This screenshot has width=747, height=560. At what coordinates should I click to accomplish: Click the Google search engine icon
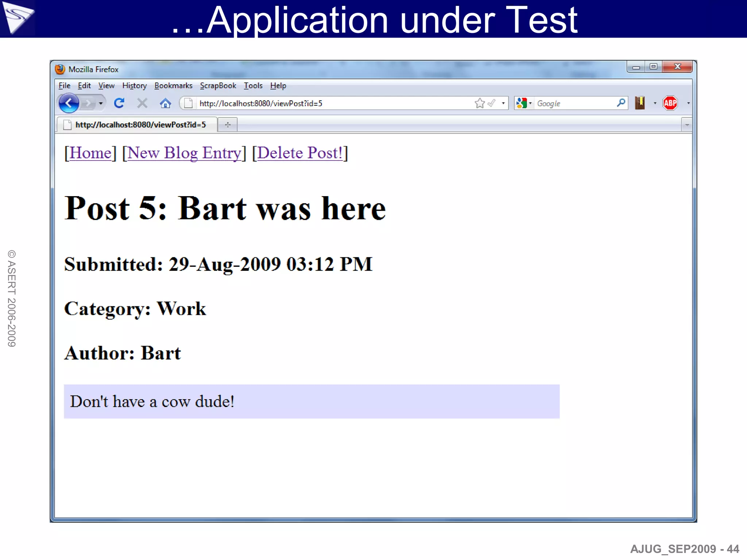click(x=522, y=103)
